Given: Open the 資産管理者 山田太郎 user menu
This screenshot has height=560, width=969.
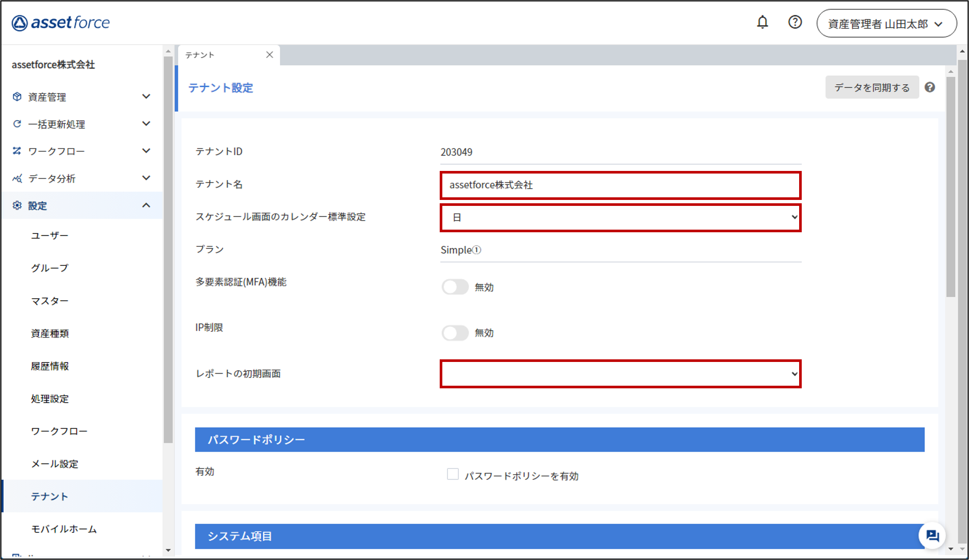Looking at the screenshot, I should (x=886, y=23).
